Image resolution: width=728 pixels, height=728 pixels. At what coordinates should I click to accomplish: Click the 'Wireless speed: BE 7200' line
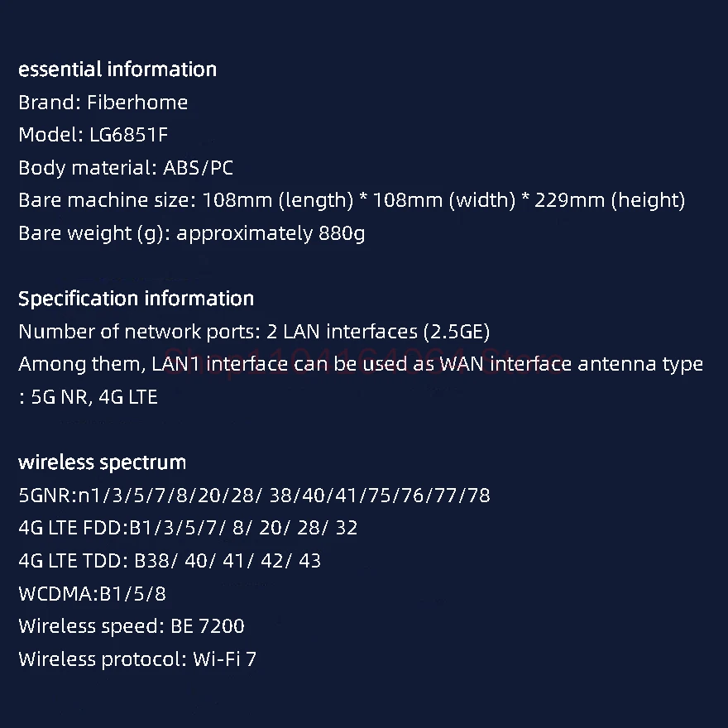(x=132, y=626)
